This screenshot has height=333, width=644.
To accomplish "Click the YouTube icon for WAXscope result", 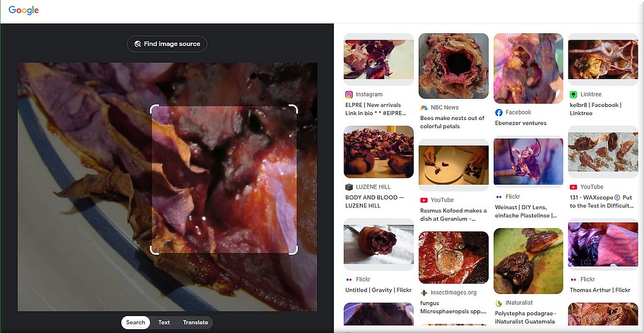I will coord(574,187).
